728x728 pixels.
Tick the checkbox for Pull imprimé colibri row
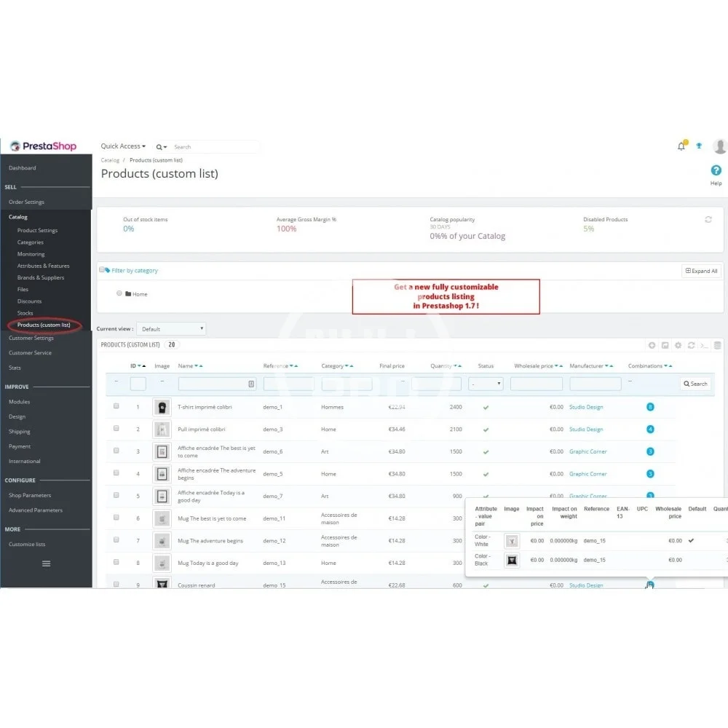coord(116,429)
